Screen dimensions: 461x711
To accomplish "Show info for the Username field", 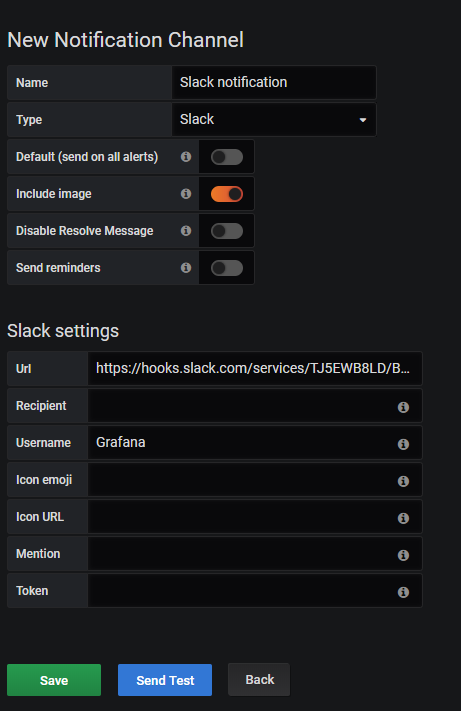I will tap(403, 444).
